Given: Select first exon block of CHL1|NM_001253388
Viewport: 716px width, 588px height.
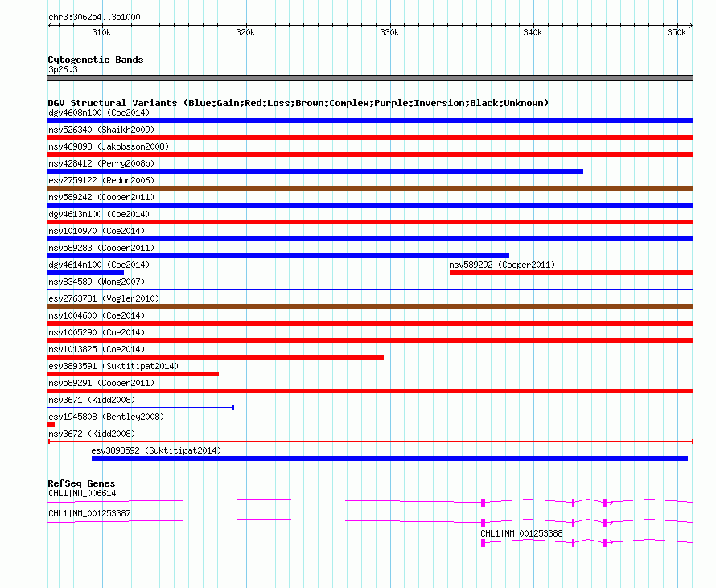Looking at the screenshot, I should [x=484, y=543].
